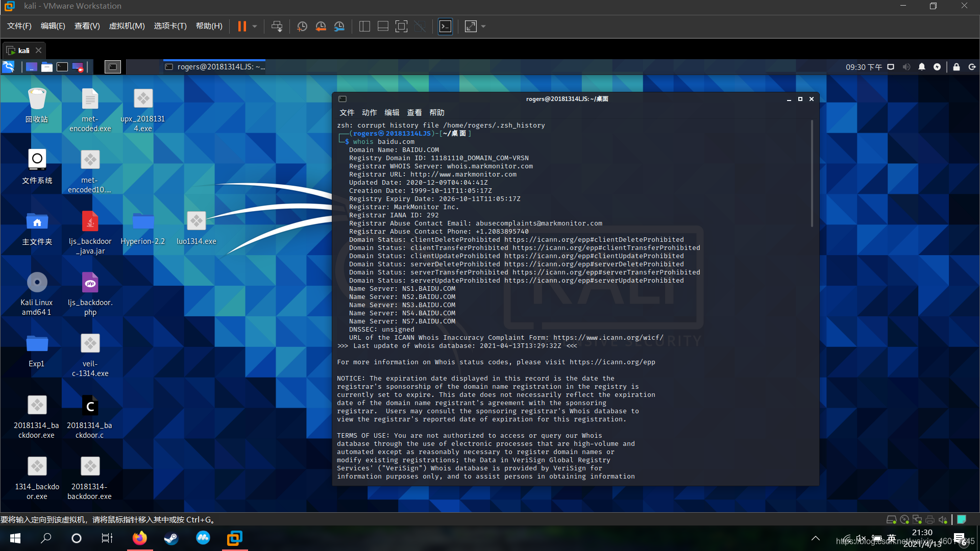Show desktop via Kali panel icon

31,67
